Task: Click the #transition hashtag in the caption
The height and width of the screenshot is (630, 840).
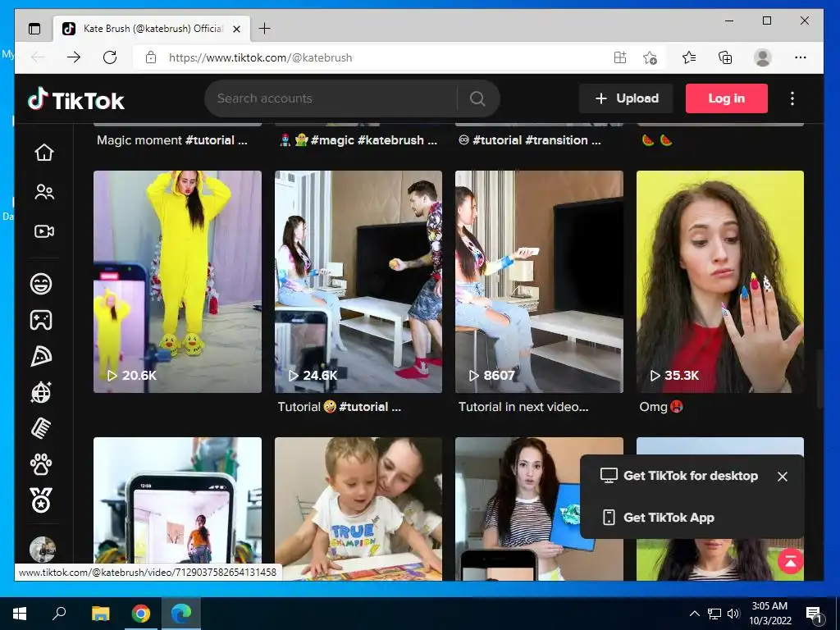Action: [557, 140]
